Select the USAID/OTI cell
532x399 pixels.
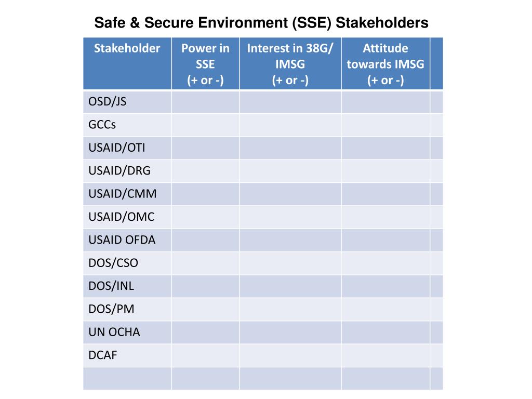127,148
